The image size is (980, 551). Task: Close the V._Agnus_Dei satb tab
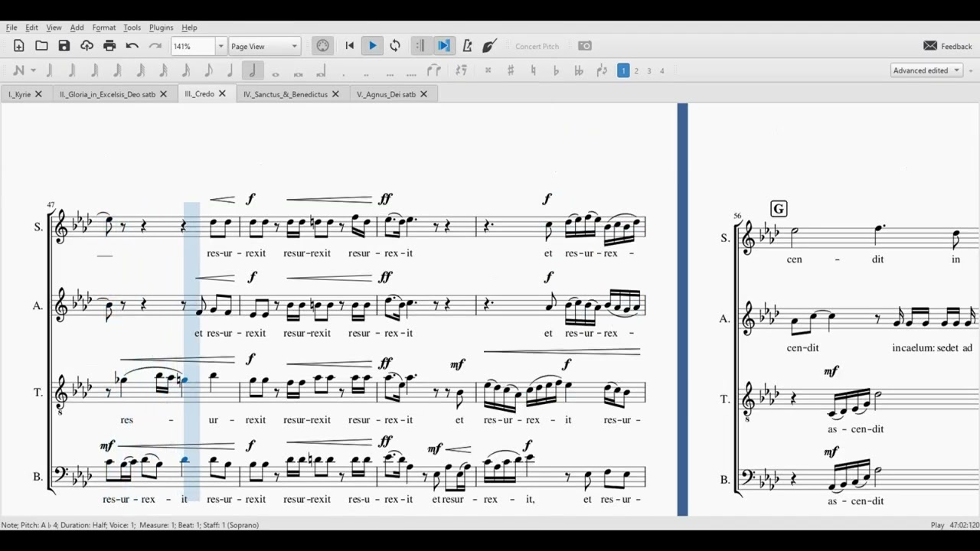pyautogui.click(x=423, y=94)
